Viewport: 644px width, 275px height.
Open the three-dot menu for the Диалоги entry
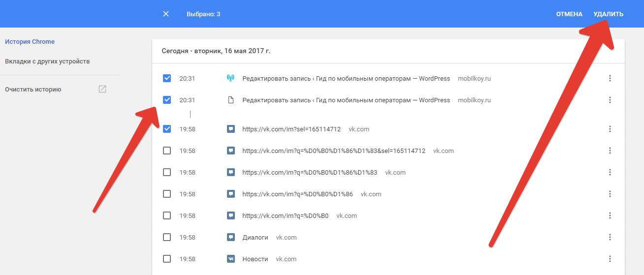point(610,237)
